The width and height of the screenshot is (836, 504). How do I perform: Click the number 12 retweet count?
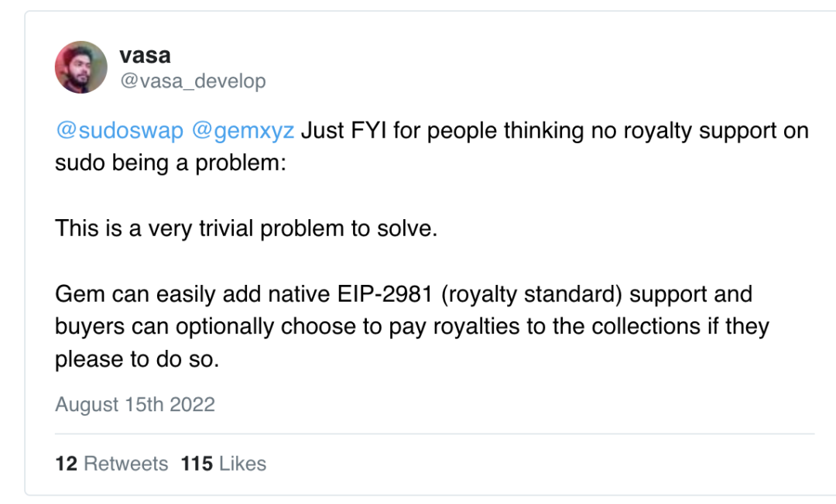pyautogui.click(x=66, y=464)
